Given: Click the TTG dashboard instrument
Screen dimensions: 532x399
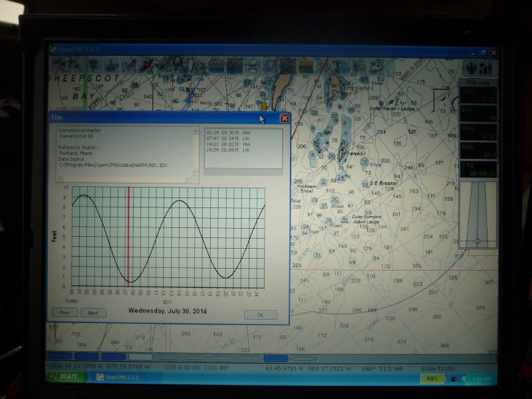Looking at the screenshot, I should coord(477,169).
